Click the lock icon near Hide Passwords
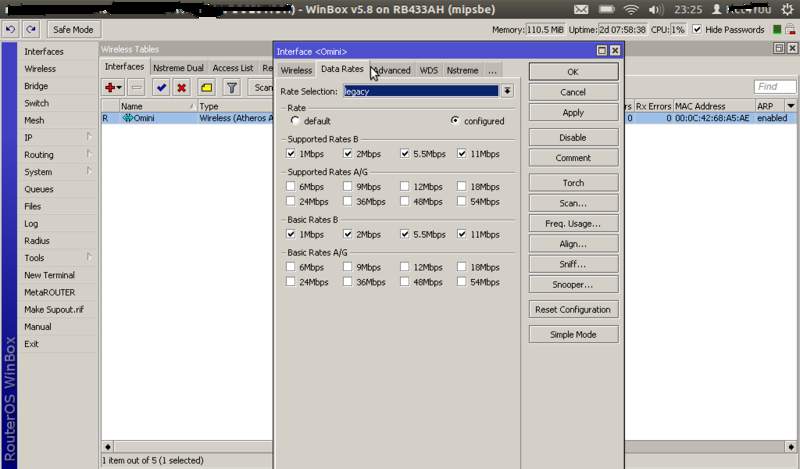The width and height of the screenshot is (800, 469). pyautogui.click(x=790, y=30)
